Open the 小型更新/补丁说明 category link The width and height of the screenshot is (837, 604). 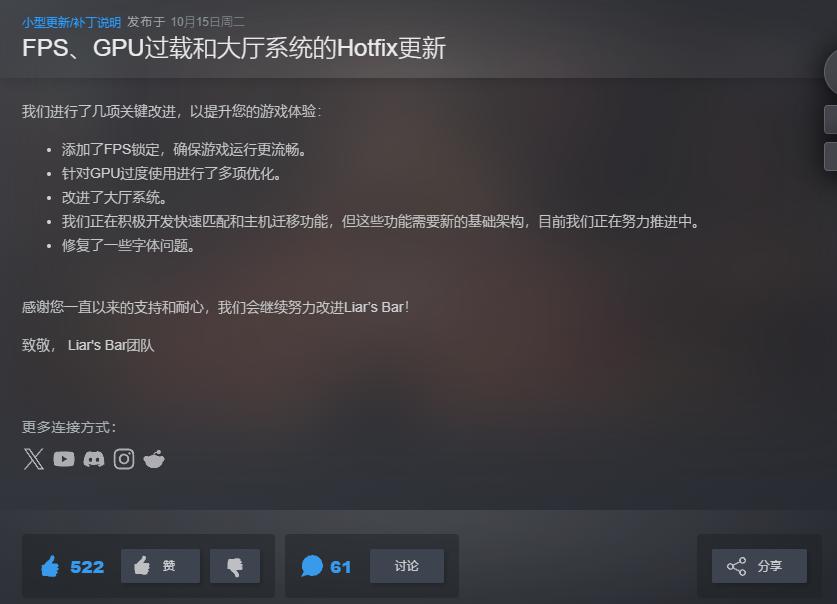pyautogui.click(x=72, y=22)
